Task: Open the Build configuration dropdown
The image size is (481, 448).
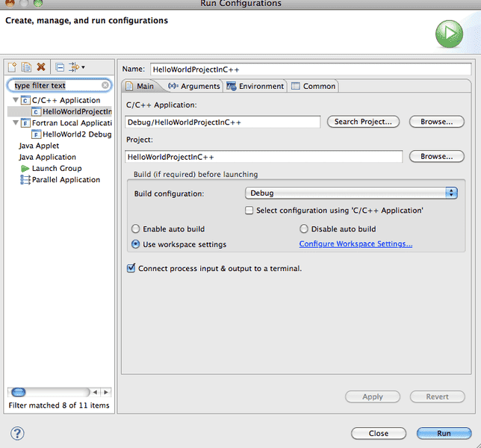Action: tap(351, 193)
